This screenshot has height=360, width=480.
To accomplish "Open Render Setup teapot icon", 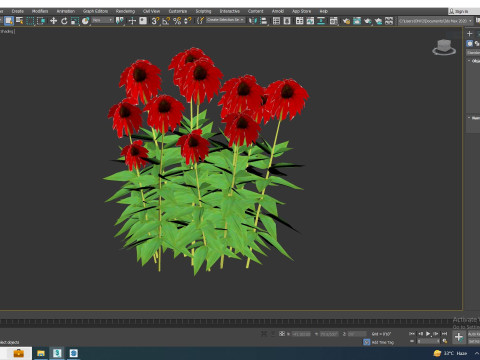I will click(346, 21).
